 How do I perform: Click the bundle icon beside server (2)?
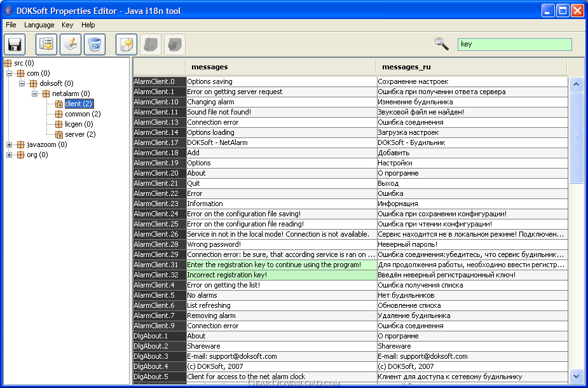tap(59, 134)
